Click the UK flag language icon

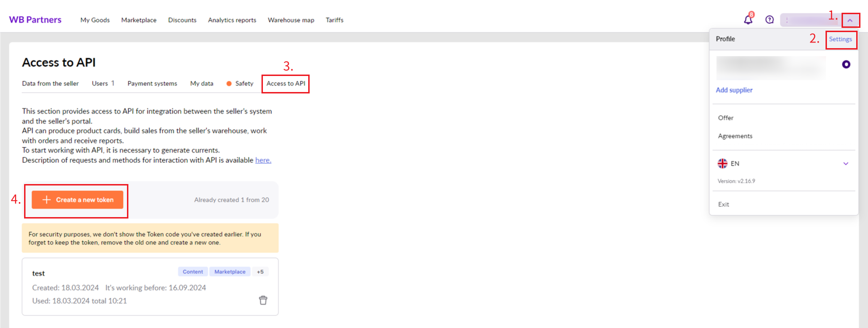tap(722, 163)
